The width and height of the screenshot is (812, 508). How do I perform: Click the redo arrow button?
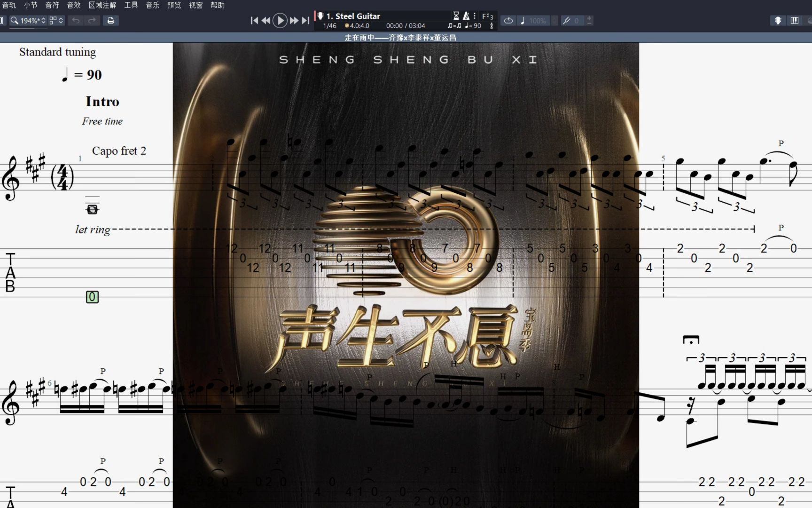click(x=92, y=20)
